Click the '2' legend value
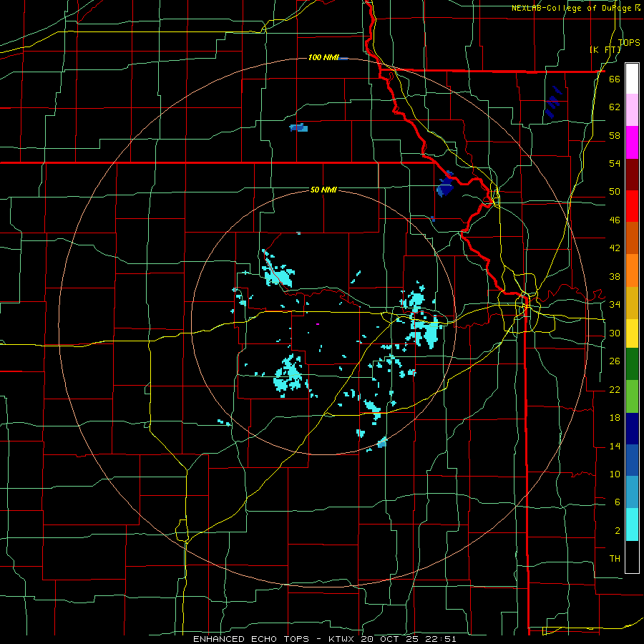The width and height of the screenshot is (644, 644). [x=617, y=531]
